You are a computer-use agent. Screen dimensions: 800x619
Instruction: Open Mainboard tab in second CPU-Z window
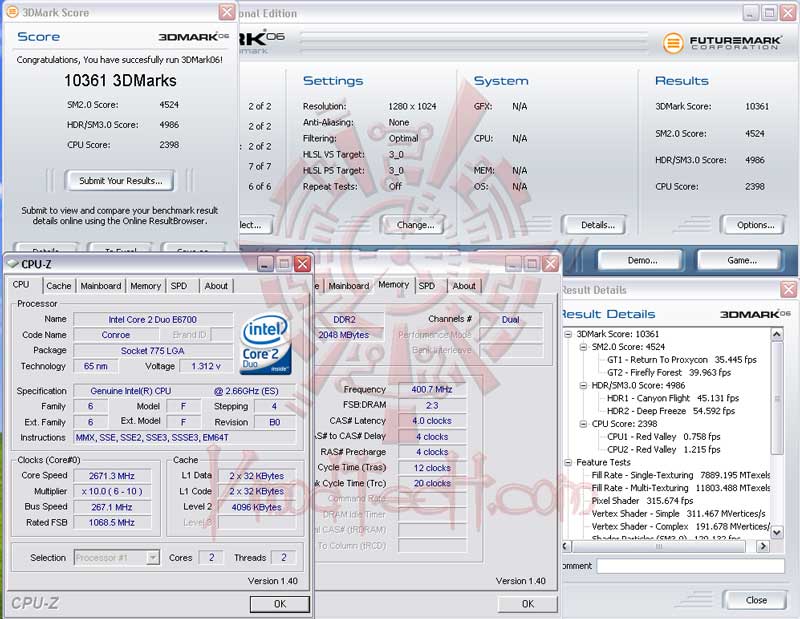point(348,286)
